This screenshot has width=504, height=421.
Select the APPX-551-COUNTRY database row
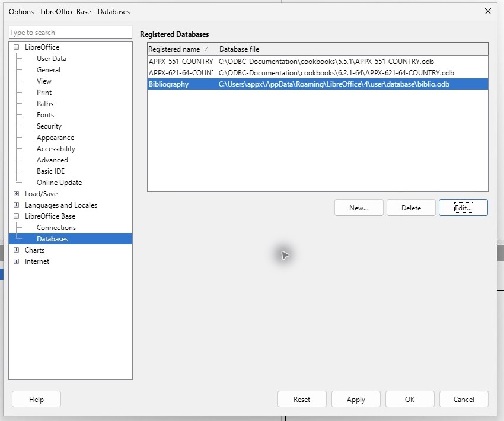[318, 62]
